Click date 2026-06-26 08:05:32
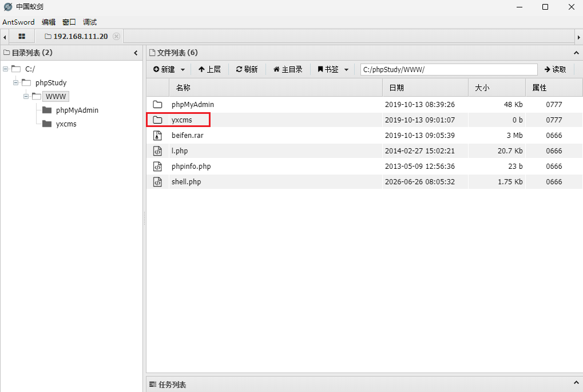 point(420,182)
